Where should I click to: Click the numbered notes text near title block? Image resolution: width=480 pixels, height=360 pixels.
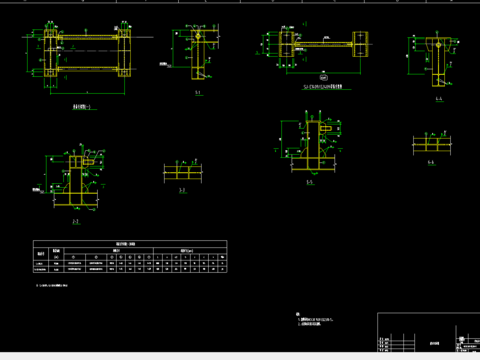pyautogui.click(x=315, y=319)
